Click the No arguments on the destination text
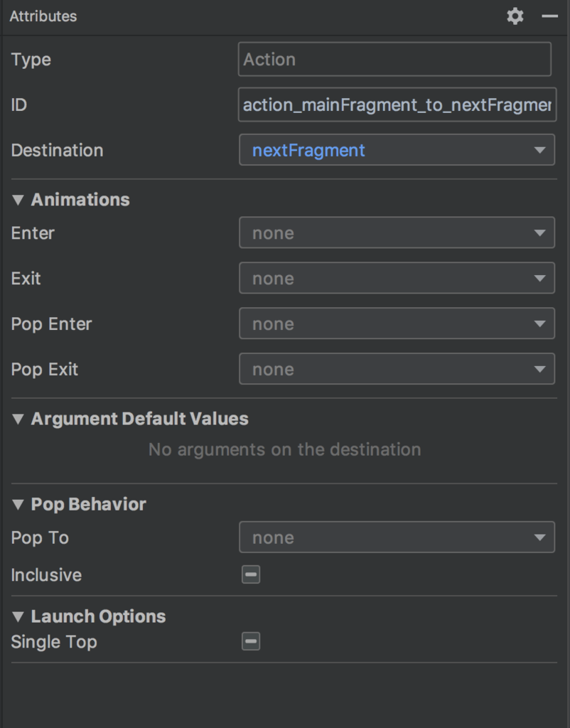Image resolution: width=570 pixels, height=728 pixels. tap(284, 449)
